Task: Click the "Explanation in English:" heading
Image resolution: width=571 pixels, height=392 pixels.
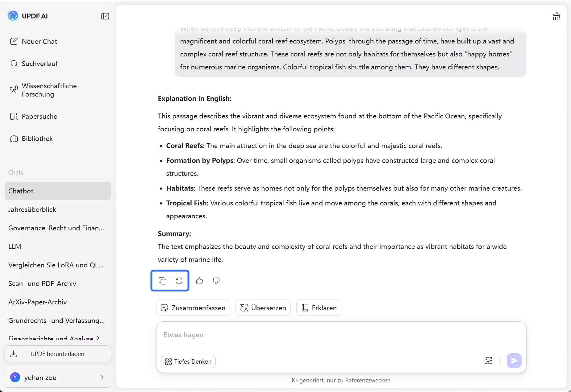Action: pos(195,98)
